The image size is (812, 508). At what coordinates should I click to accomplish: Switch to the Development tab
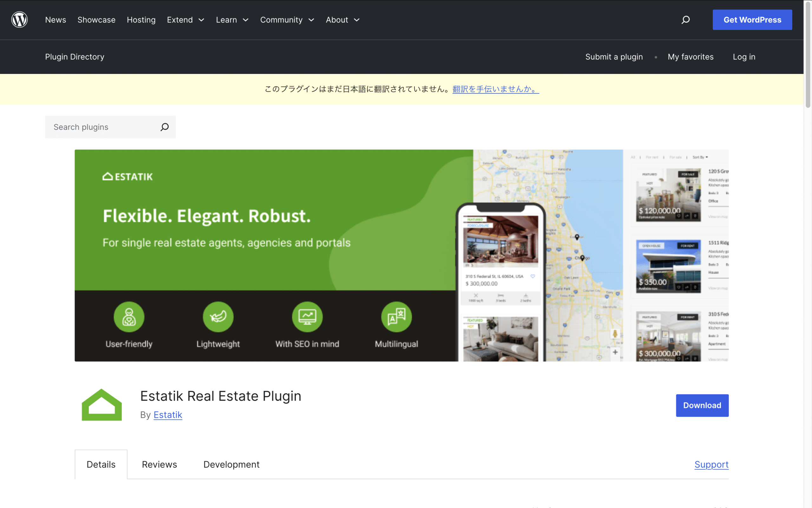click(x=232, y=464)
